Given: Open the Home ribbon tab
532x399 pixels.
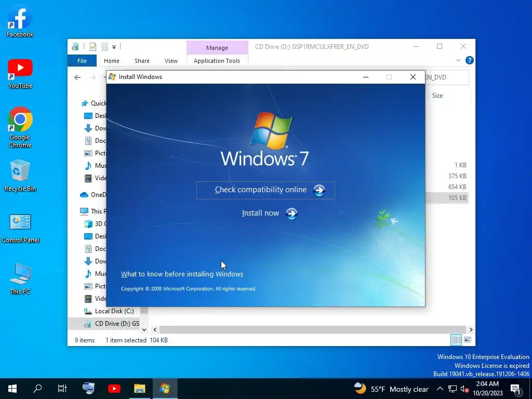Looking at the screenshot, I should click(x=112, y=61).
